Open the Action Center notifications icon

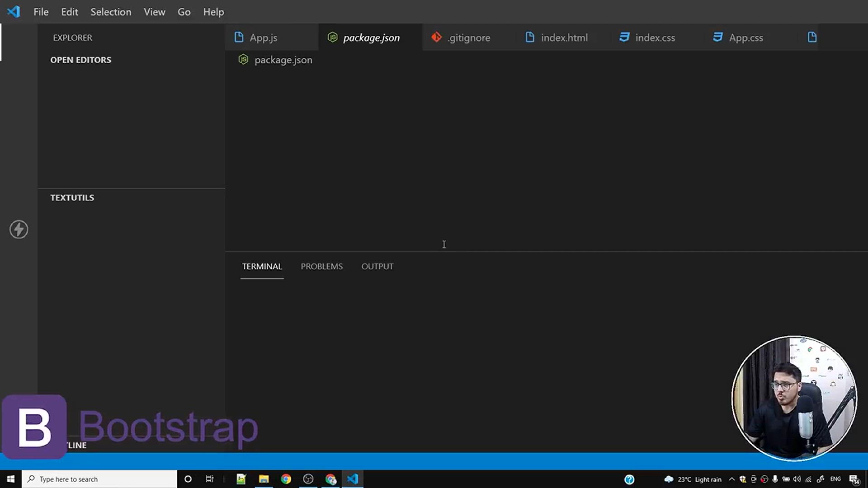click(854, 479)
